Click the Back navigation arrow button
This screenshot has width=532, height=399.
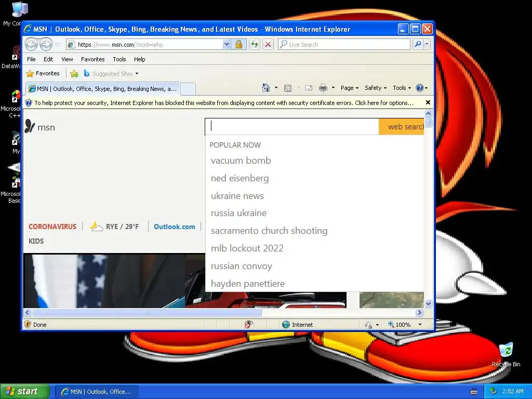pyautogui.click(x=31, y=44)
